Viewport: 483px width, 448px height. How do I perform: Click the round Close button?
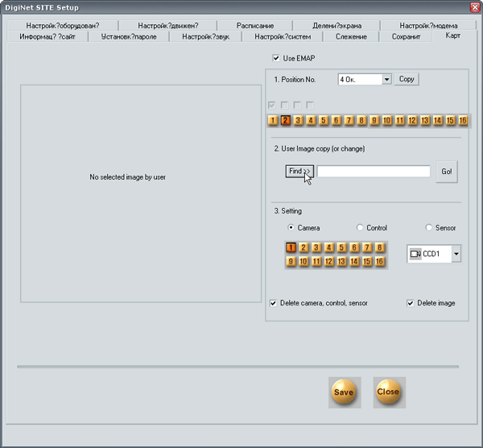[389, 392]
